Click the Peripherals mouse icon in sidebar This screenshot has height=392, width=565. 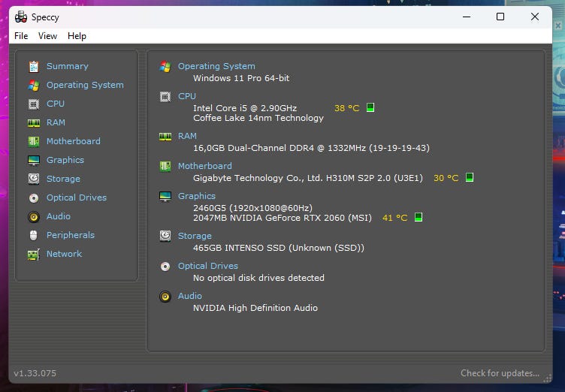pyautogui.click(x=34, y=235)
